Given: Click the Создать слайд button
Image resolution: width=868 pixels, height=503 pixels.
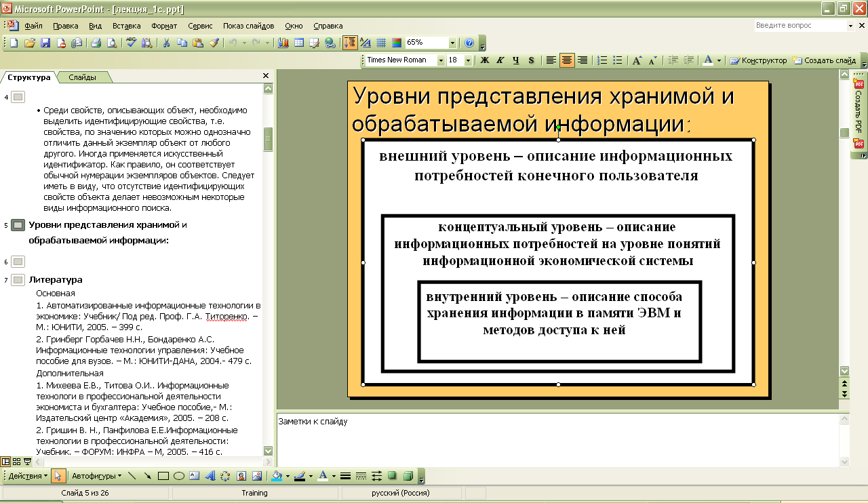Looking at the screenshot, I should pos(825,60).
